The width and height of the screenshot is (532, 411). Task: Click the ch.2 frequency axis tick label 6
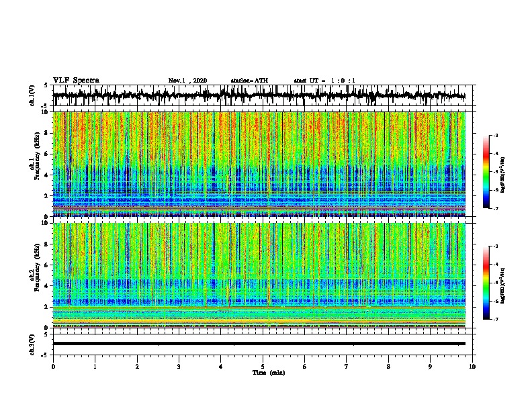pyautogui.click(x=47, y=265)
